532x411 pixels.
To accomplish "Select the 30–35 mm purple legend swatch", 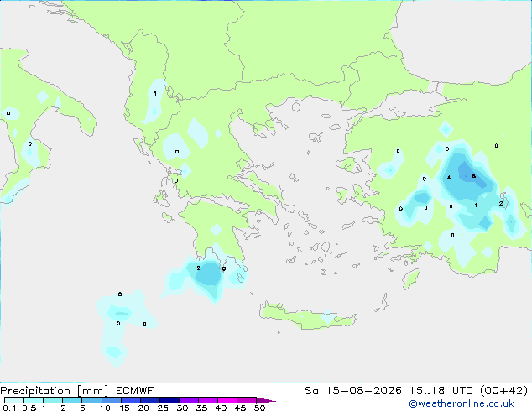I will [x=189, y=400].
